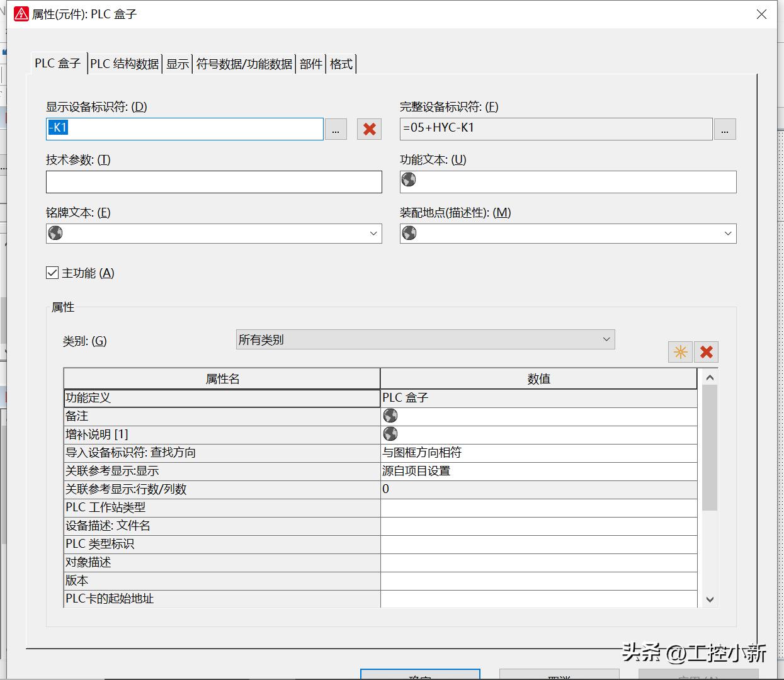784x680 pixels.
Task: Open the ... browser beside 完整设备标识符
Action: coord(725,129)
